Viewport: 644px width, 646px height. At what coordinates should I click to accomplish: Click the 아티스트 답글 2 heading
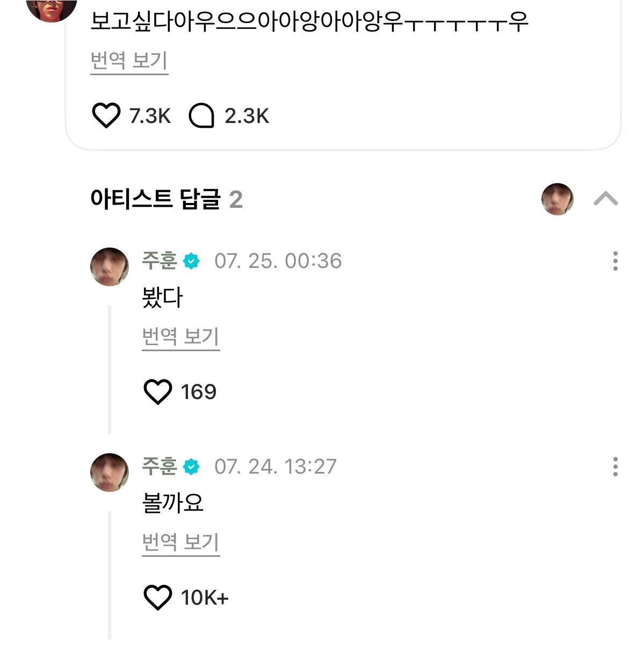click(x=167, y=199)
